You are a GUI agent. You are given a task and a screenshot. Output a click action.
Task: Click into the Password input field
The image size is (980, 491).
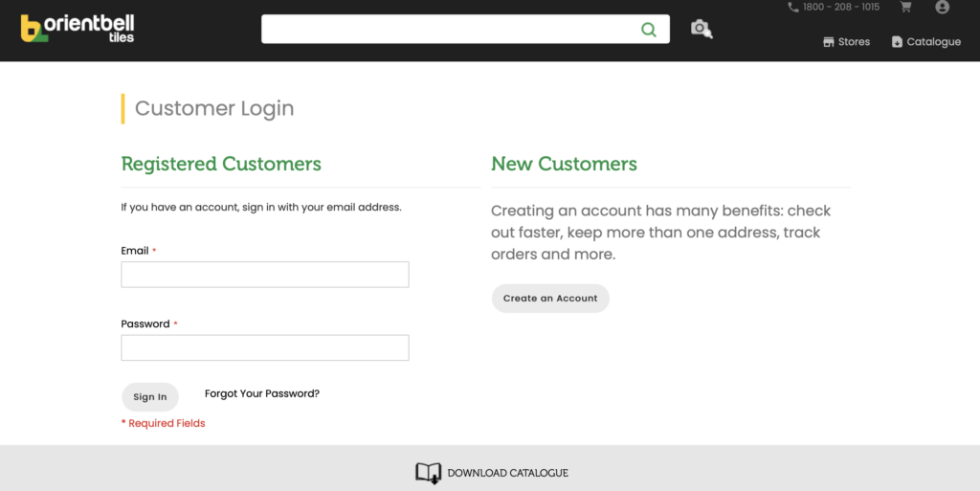click(x=265, y=347)
